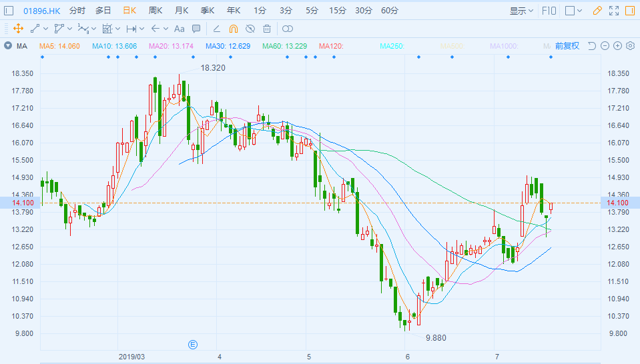
Task: Click the F10 company info button
Action: click(549, 11)
